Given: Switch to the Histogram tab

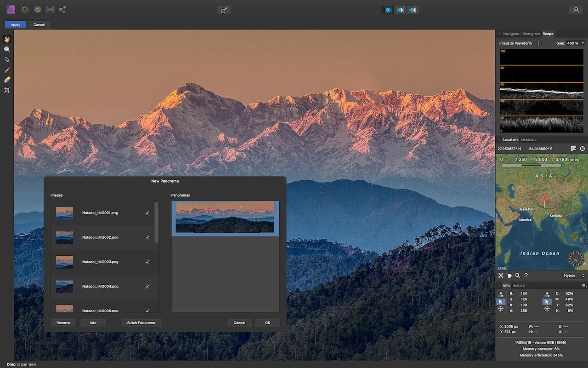Looking at the screenshot, I should point(531,34).
